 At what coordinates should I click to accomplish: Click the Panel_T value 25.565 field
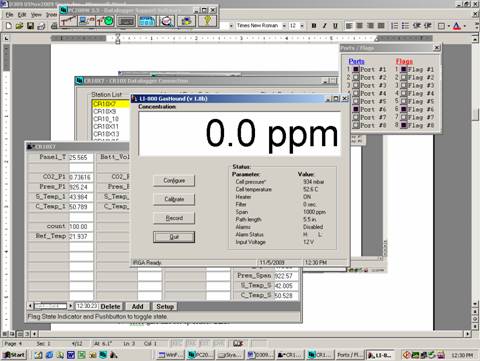tap(81, 157)
